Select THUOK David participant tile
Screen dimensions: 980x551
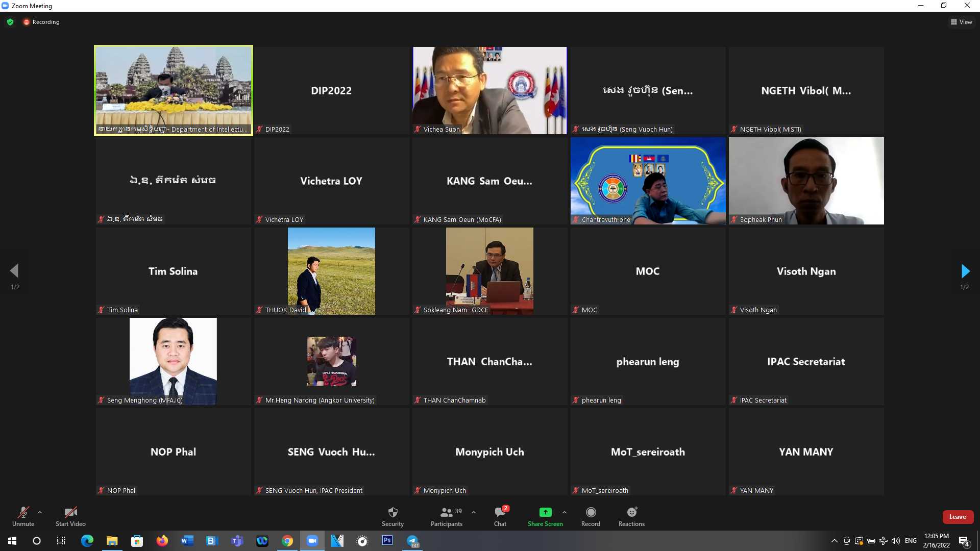(331, 271)
